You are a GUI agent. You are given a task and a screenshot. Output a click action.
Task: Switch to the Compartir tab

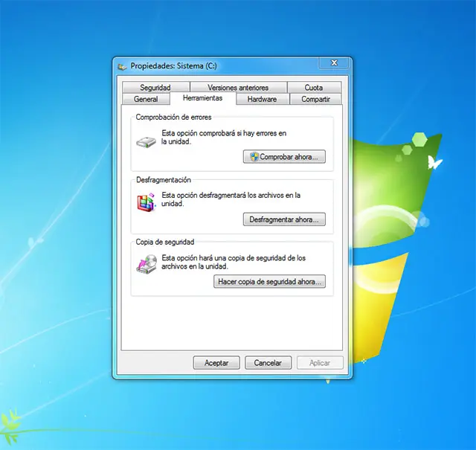pyautogui.click(x=316, y=99)
